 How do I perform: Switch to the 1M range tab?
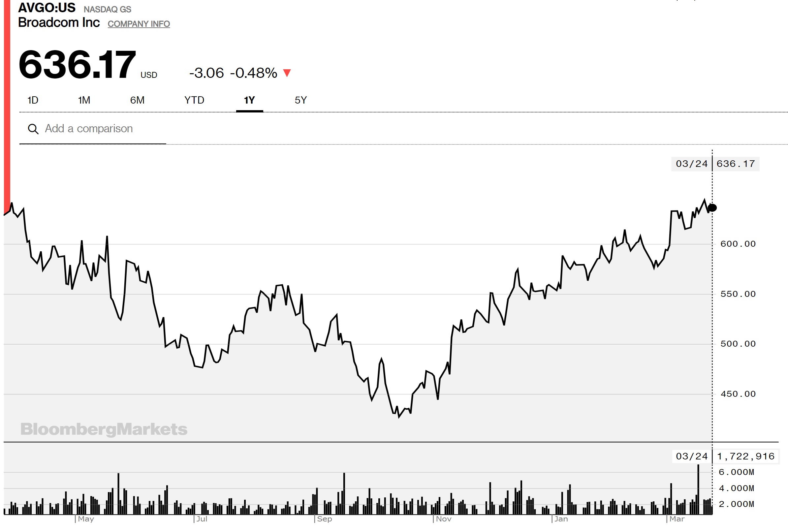click(84, 100)
